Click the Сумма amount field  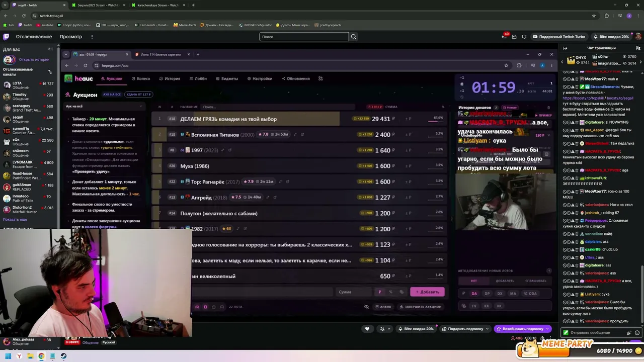click(355, 292)
